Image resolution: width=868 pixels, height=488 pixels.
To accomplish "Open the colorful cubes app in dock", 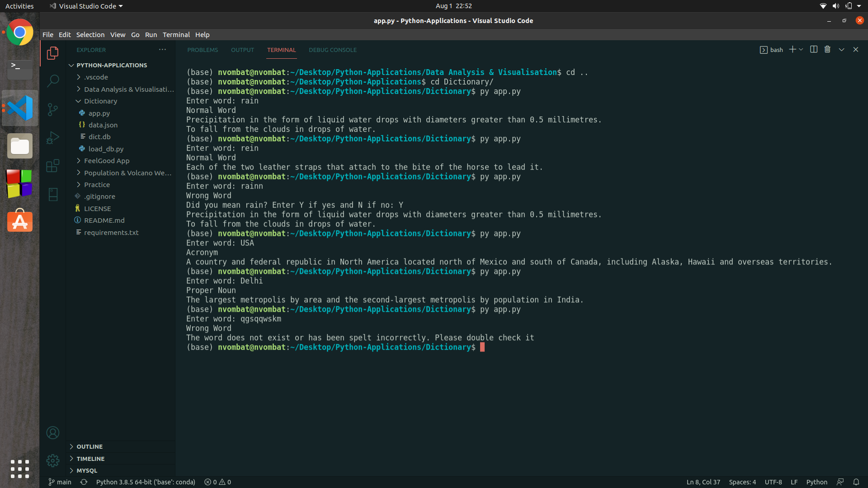I will (x=19, y=183).
